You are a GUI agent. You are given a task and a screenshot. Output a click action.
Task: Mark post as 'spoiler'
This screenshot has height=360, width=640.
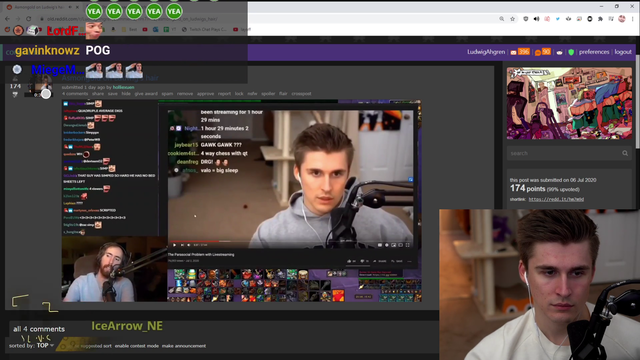click(268, 94)
